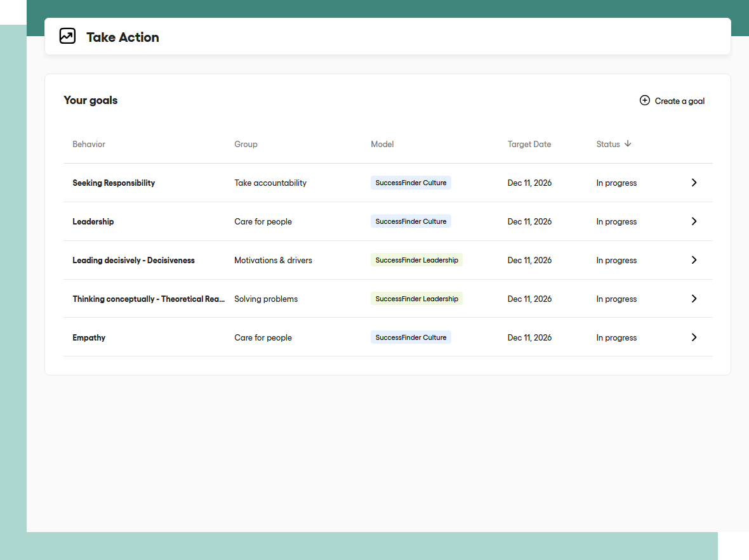The height and width of the screenshot is (560, 749).
Task: Click In progress status of Leadership row
Action: (616, 221)
